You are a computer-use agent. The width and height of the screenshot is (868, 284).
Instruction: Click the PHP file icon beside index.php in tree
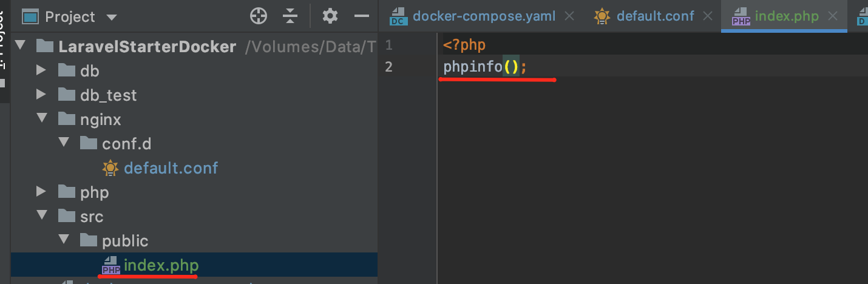point(111,266)
